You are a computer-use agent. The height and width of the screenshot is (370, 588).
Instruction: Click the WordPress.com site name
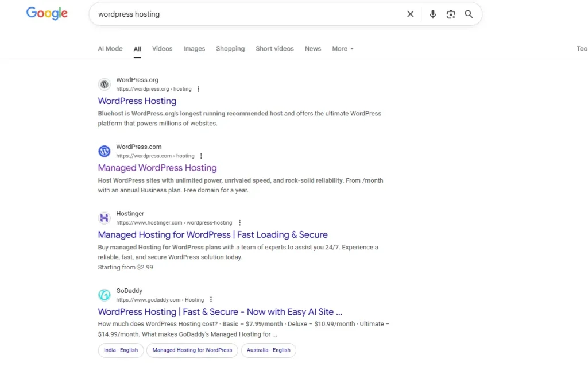(139, 147)
